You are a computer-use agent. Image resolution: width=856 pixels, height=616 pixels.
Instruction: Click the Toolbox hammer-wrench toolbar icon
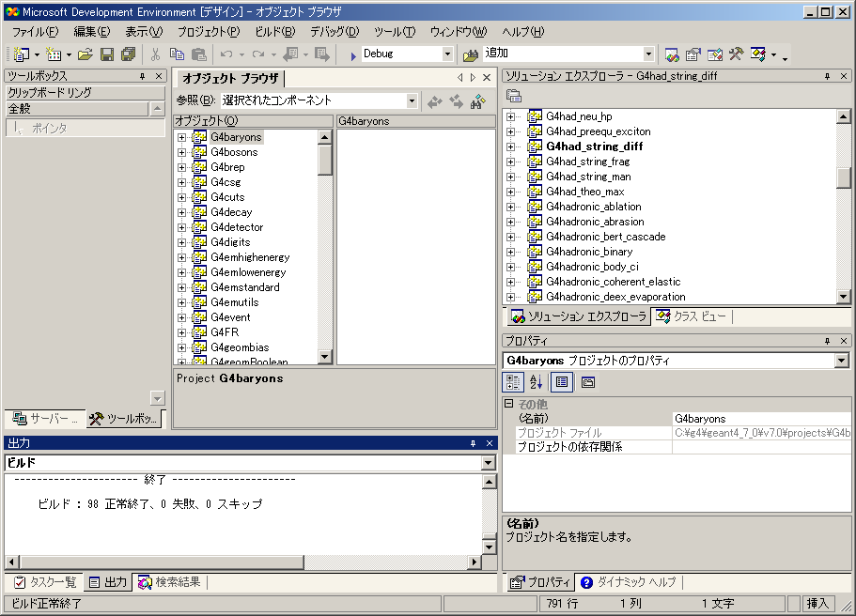[x=736, y=54]
